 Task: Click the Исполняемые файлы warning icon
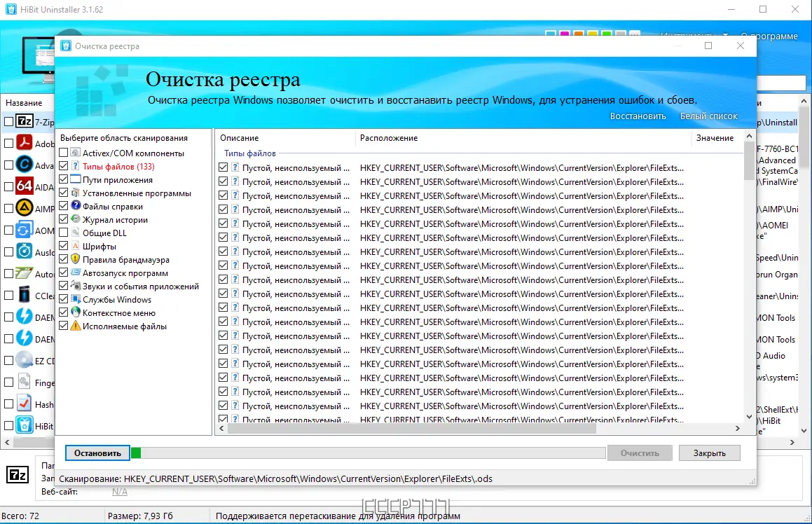(76, 326)
